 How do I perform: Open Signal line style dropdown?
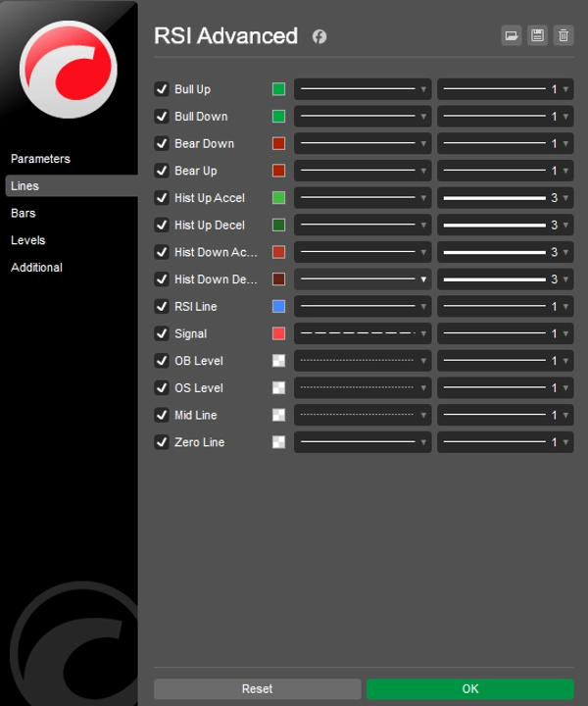[363, 333]
